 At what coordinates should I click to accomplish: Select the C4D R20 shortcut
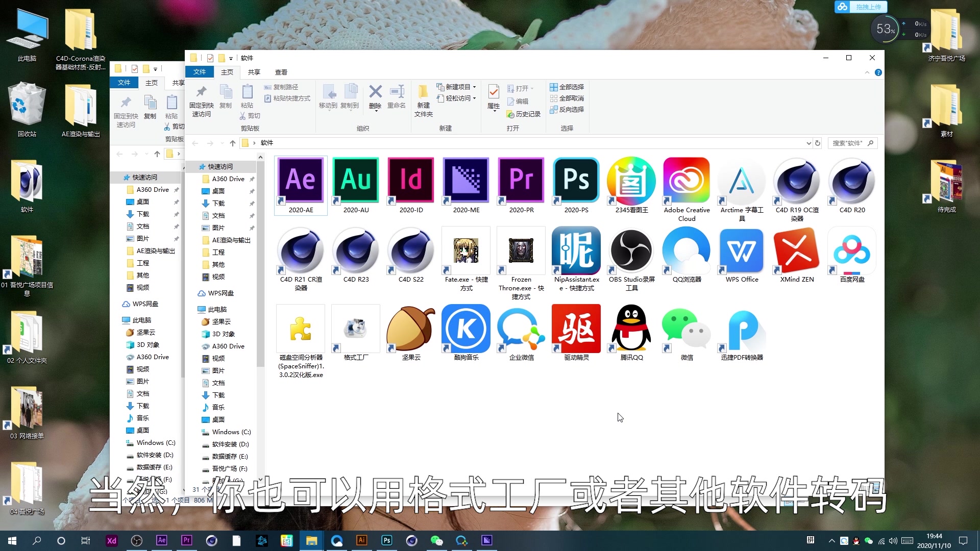[x=852, y=186]
